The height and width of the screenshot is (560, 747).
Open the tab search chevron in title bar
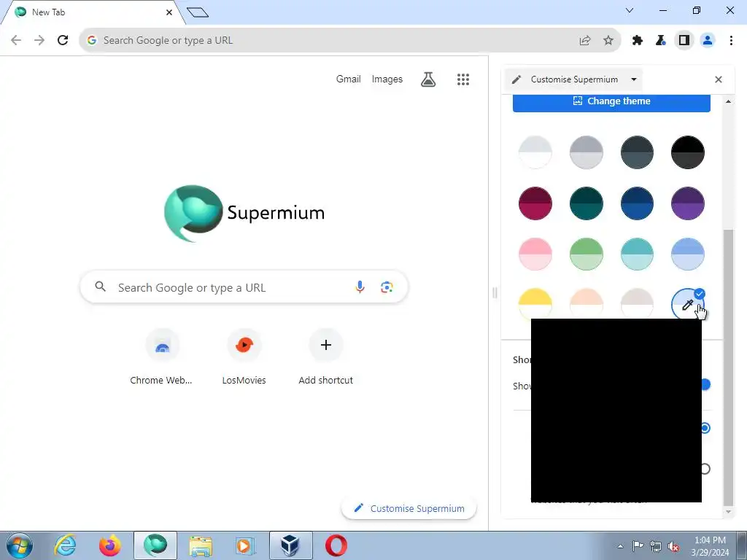(x=630, y=10)
